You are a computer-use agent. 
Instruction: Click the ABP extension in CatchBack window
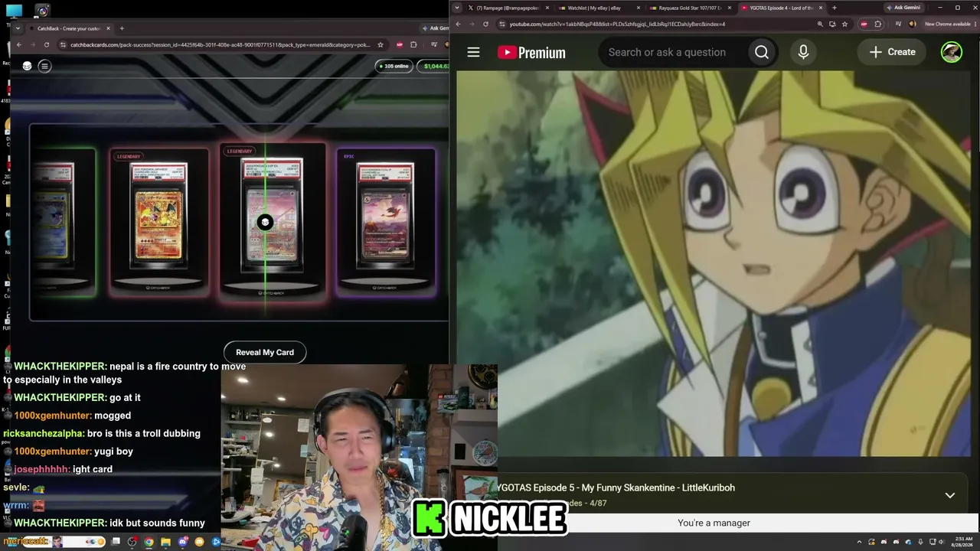pyautogui.click(x=400, y=44)
